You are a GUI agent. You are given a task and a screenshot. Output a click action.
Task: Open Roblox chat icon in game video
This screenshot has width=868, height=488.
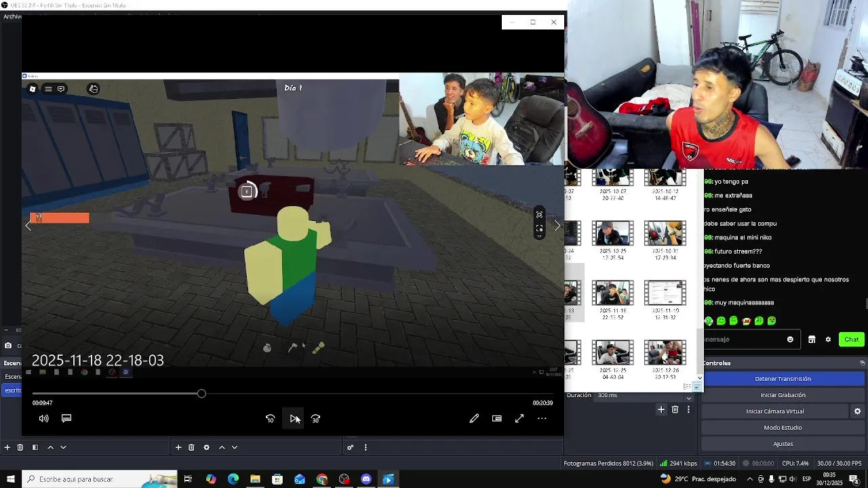(61, 89)
